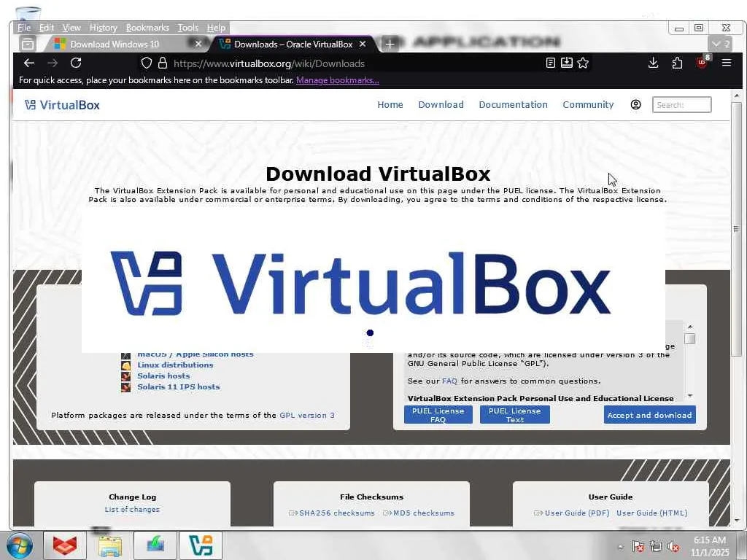Screen dimensions: 747x560
Task: Open the User Guide (HTML) link
Action: (x=651, y=513)
